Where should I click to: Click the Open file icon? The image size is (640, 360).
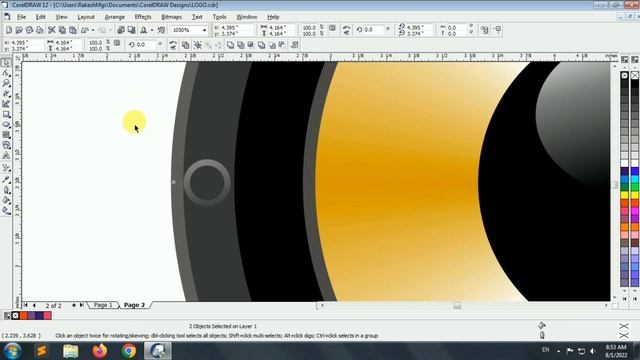[19, 30]
